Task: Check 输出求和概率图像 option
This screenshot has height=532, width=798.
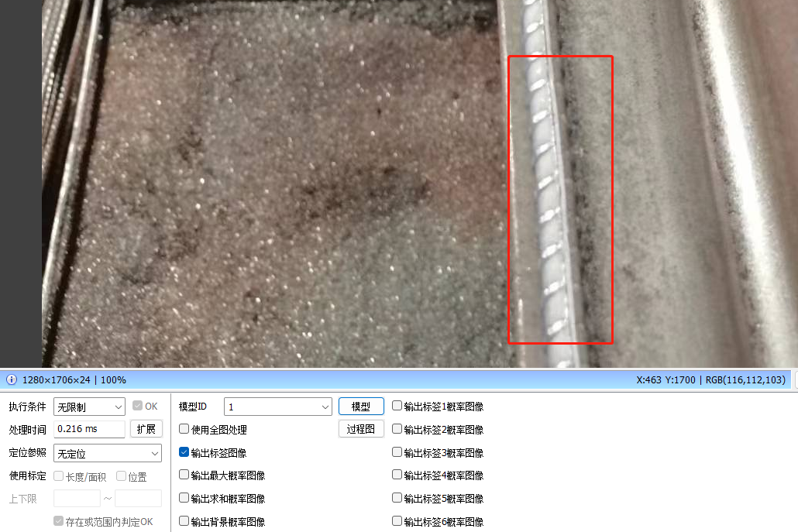Action: [184, 498]
